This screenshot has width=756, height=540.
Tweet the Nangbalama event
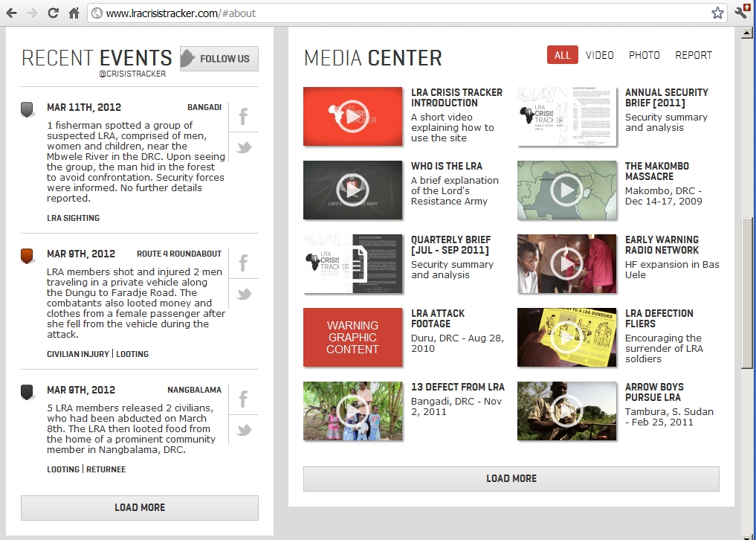point(244,429)
